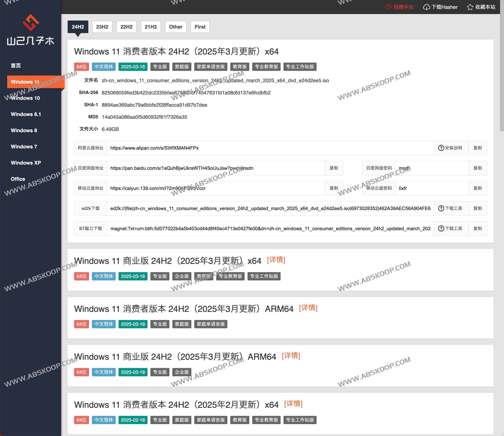Expand details for commercial edition x64 March
504x436 pixels.
276,260
